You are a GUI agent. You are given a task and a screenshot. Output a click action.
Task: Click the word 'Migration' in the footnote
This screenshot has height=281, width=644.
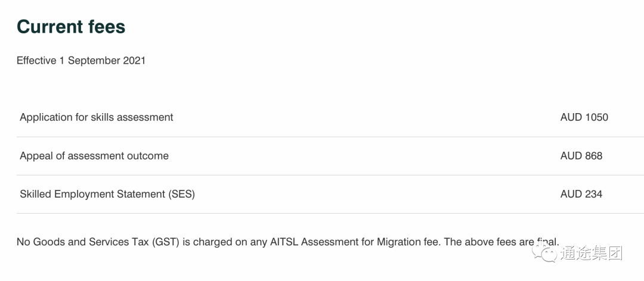[x=396, y=242]
